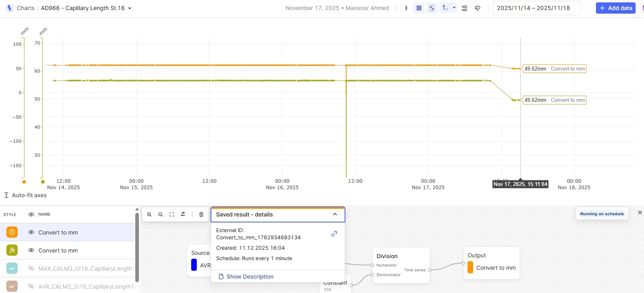Click the series list scrollbar
Image resolution: width=644 pixels, height=293 pixels.
click(137, 247)
